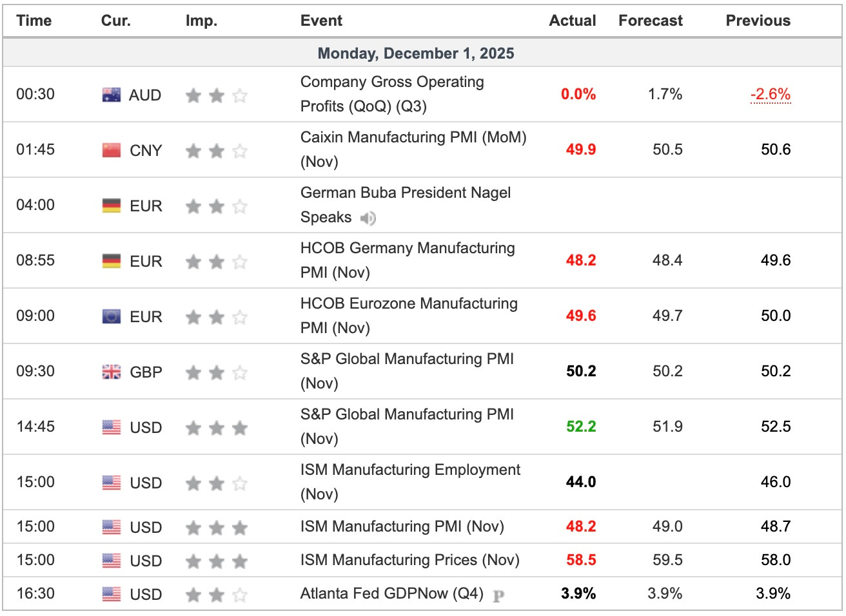Click the UK flag beside GBP

[x=112, y=372]
